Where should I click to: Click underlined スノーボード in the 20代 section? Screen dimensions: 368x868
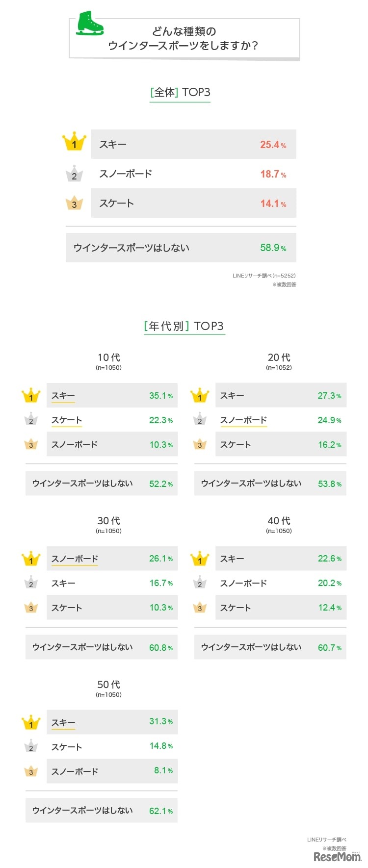[x=243, y=420]
